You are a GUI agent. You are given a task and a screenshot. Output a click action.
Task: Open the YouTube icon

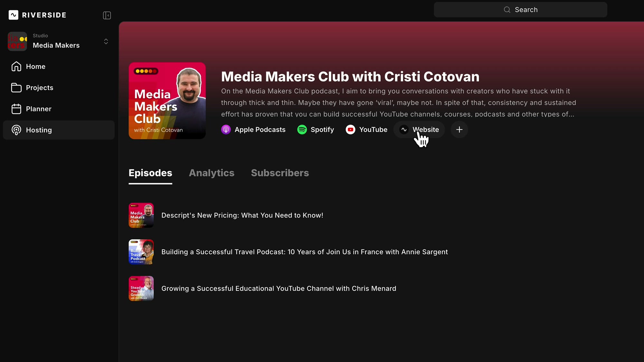click(x=350, y=130)
